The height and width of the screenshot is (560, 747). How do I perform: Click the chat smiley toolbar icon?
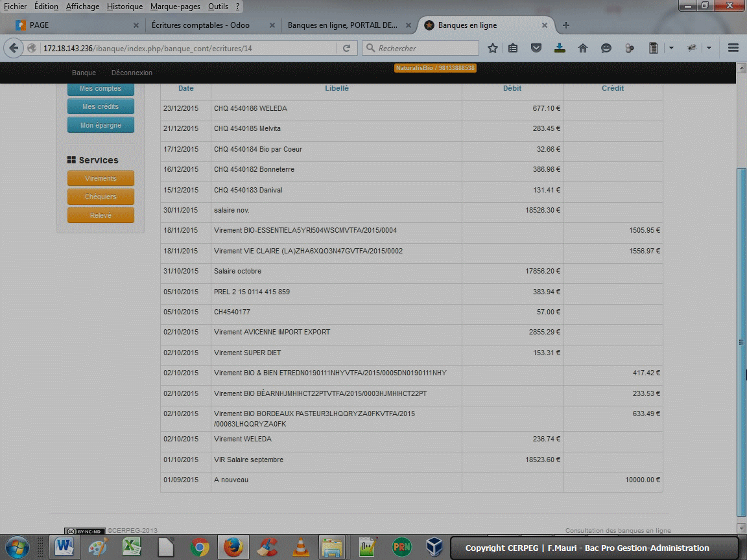point(606,48)
